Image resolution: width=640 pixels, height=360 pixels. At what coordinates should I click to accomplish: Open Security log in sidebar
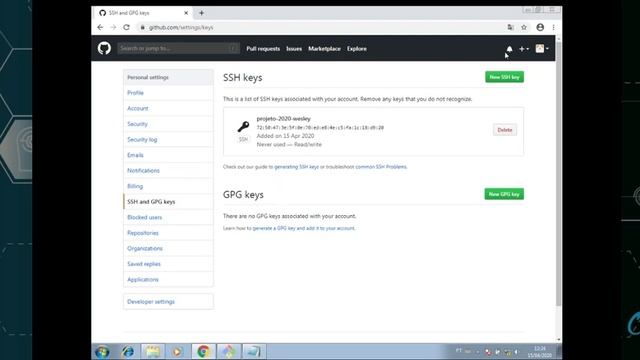coord(168,140)
